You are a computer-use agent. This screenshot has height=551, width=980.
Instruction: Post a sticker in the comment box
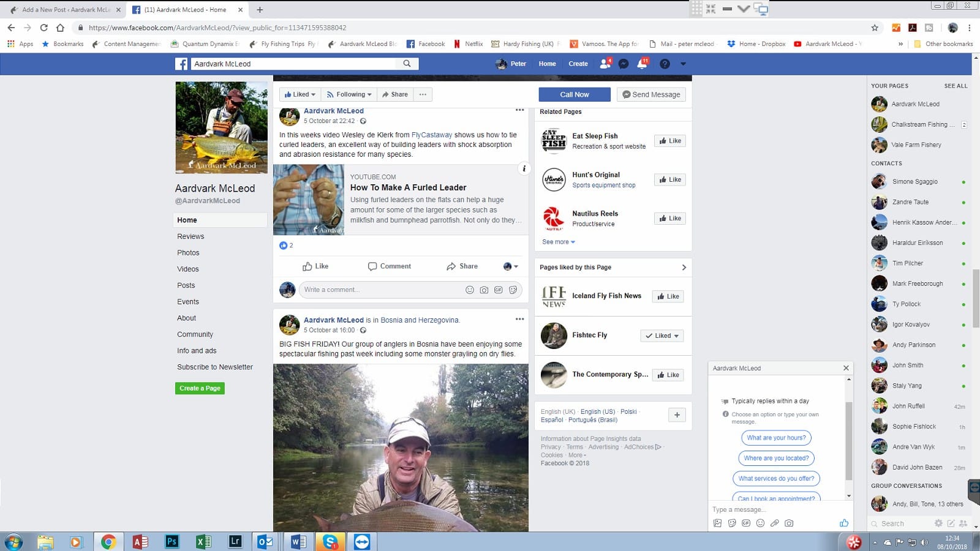(x=513, y=290)
